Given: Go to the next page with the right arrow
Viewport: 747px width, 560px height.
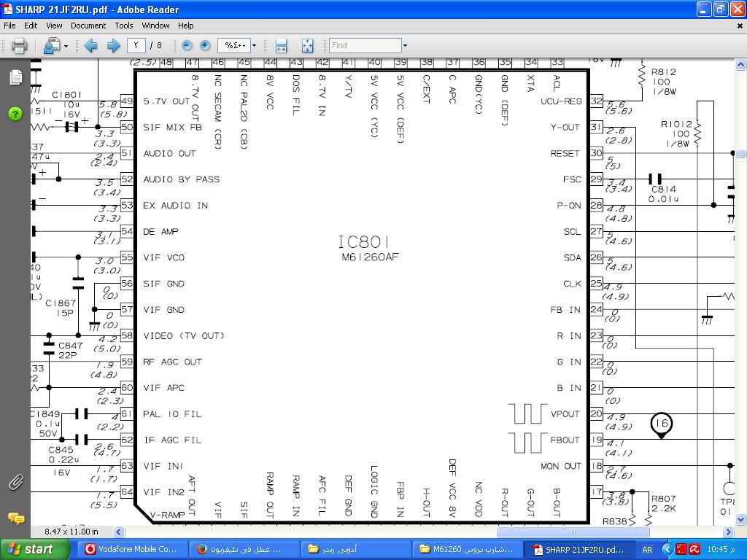Looking at the screenshot, I should click(113, 46).
